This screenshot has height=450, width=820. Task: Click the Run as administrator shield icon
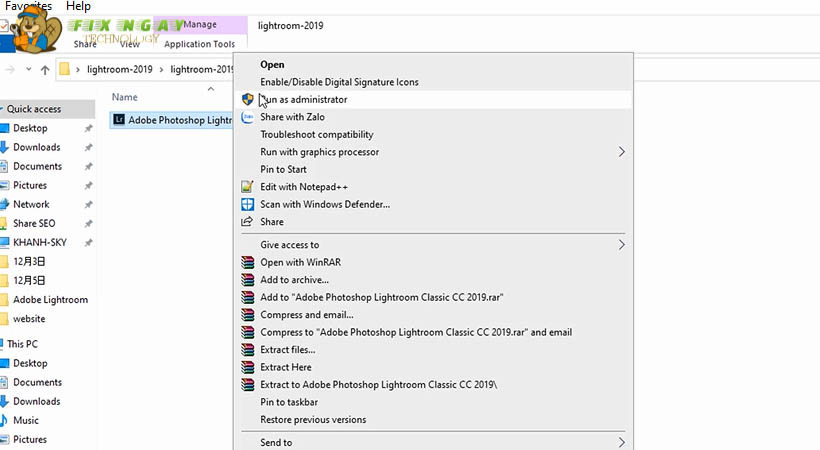(248, 100)
